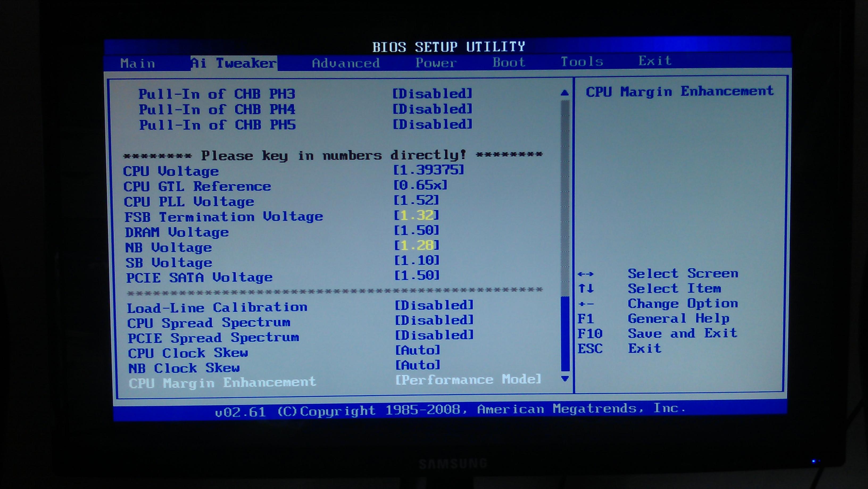868x489 pixels.
Task: Toggle Load-Line Calibration Disabled value
Action: point(434,306)
